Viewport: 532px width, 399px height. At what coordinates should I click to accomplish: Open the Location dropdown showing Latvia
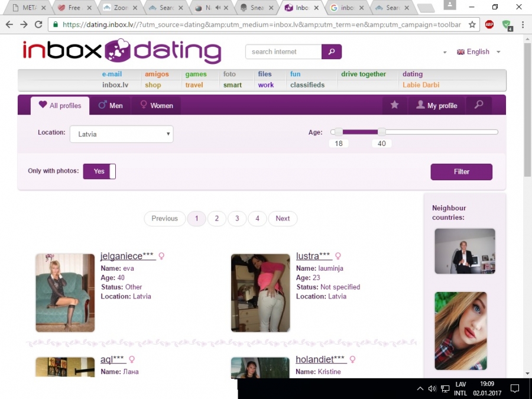pyautogui.click(x=121, y=134)
